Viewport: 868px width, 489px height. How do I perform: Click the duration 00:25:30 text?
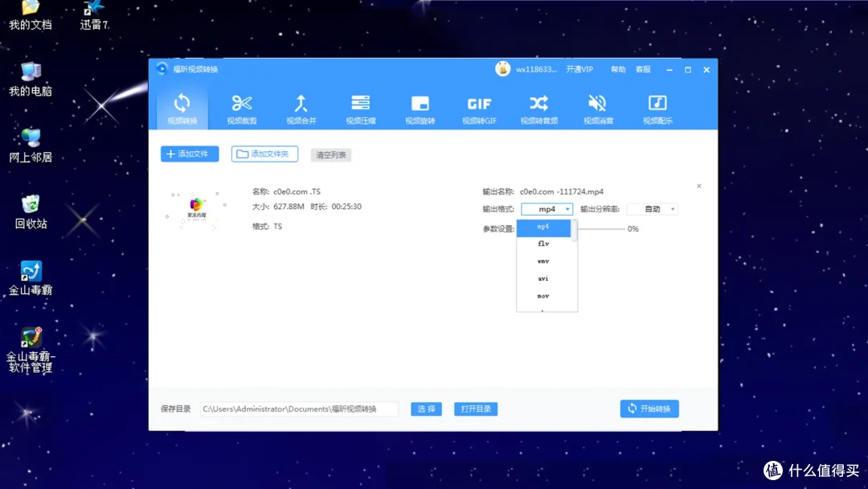coord(346,207)
